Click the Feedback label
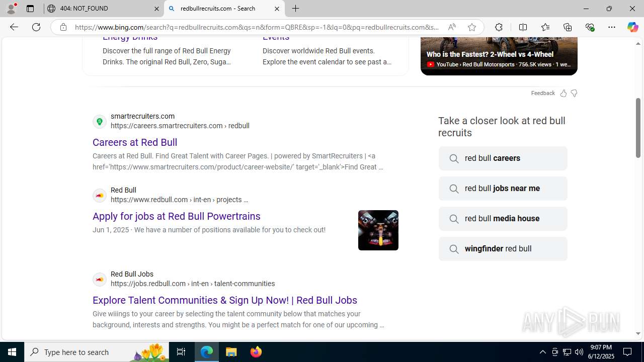 543,93
